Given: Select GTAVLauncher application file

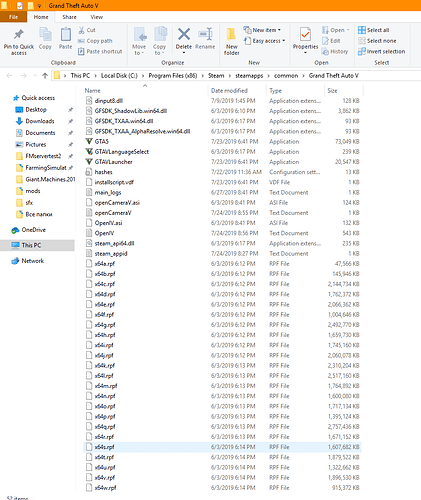Looking at the screenshot, I should point(222,162).
